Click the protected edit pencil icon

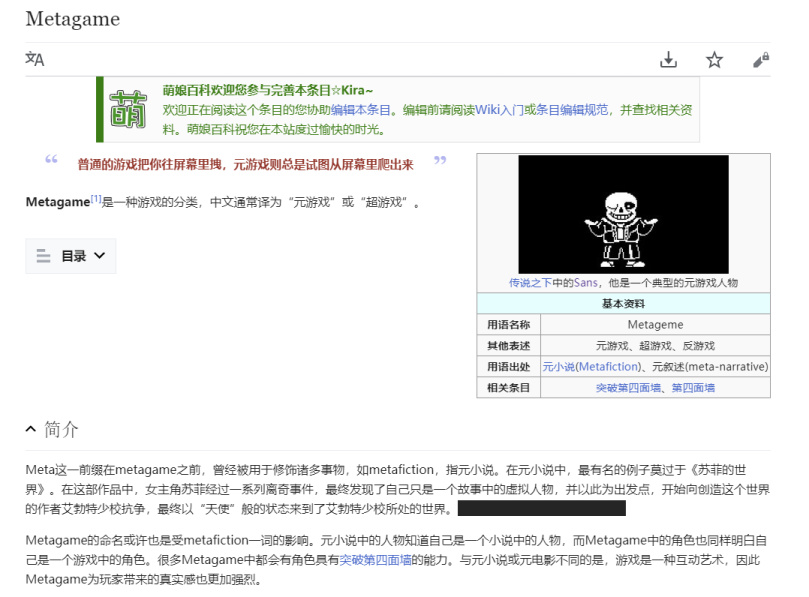point(761,60)
